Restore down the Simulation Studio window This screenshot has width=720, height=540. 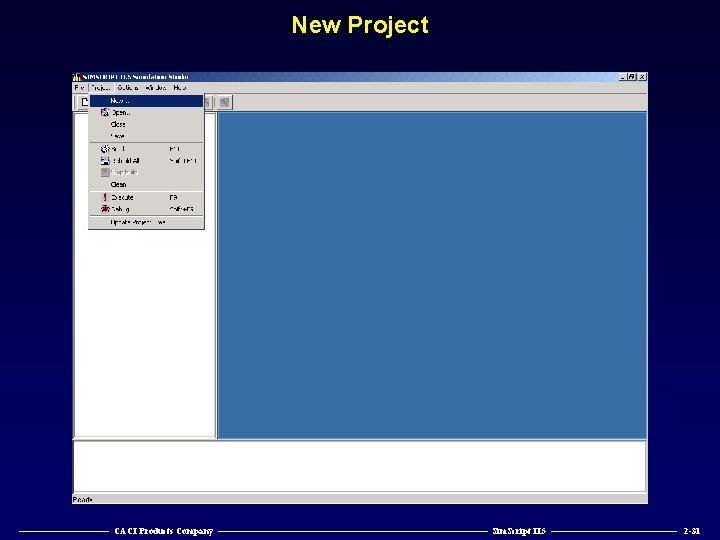[632, 77]
